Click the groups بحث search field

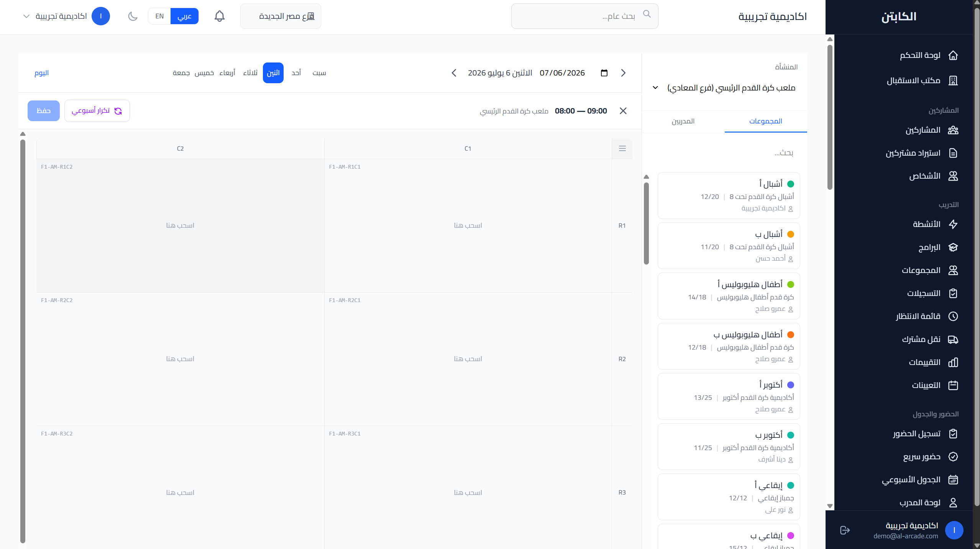[725, 153]
